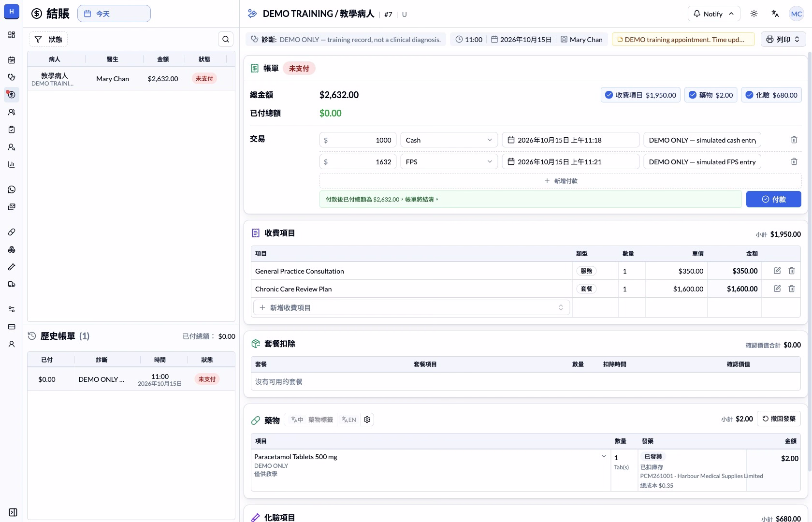Open the bar chart reports icon
Screen dimensions: 812x522
tap(12, 164)
